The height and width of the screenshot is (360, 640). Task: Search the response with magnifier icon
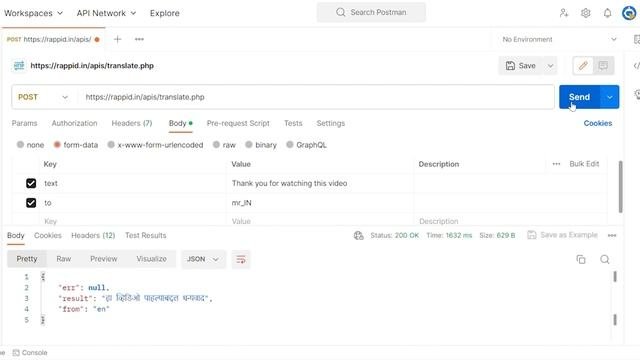coord(605,259)
